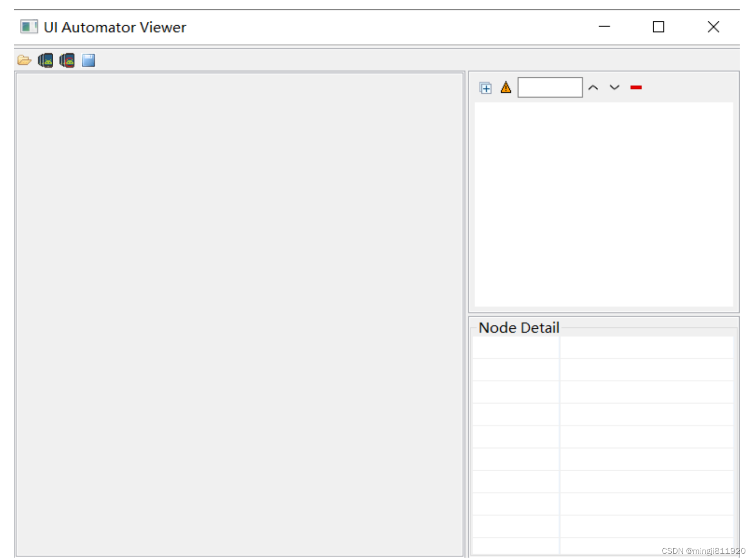The height and width of the screenshot is (560, 753).
Task: Close the UI Automator Viewer window
Action: pos(713,27)
